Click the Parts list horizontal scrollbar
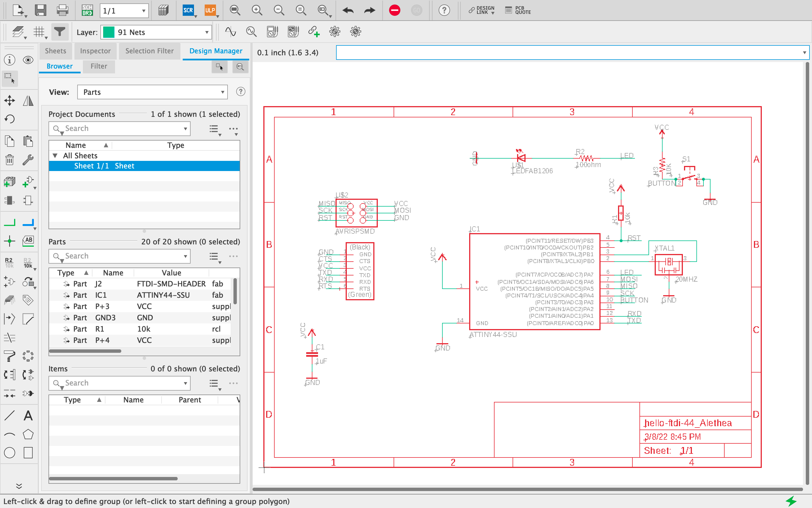The width and height of the screenshot is (812, 508). pos(85,351)
